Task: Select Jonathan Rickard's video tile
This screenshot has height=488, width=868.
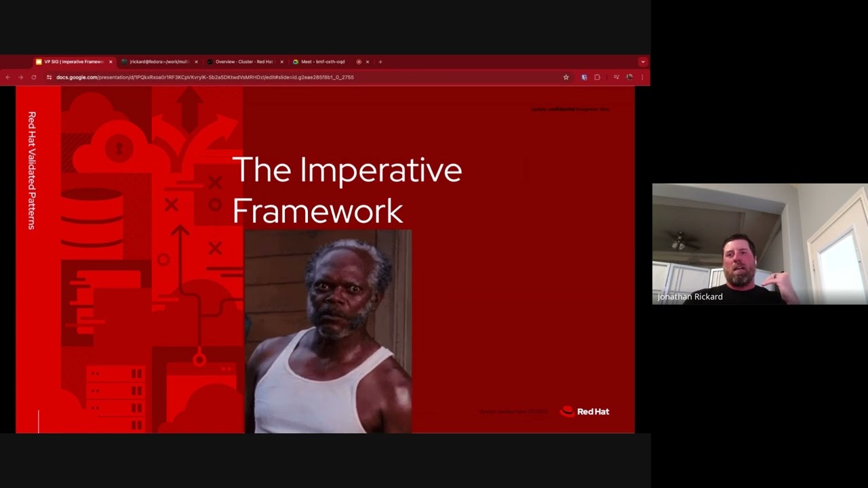Action: click(x=759, y=244)
